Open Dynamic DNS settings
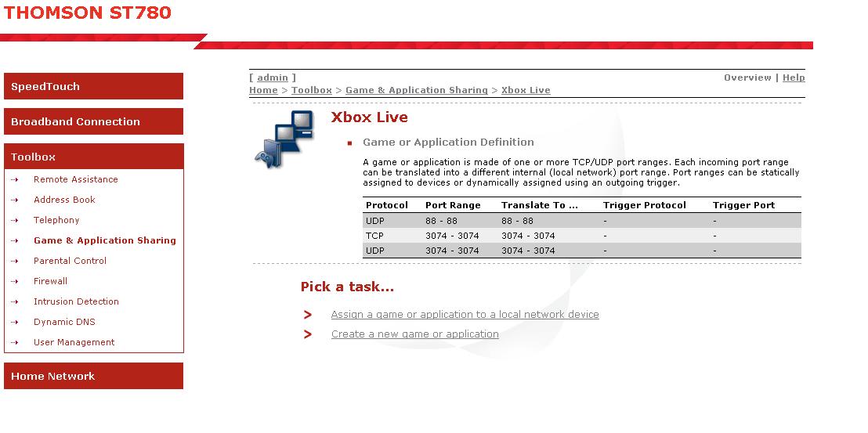This screenshot has height=433, width=868. pyautogui.click(x=64, y=322)
